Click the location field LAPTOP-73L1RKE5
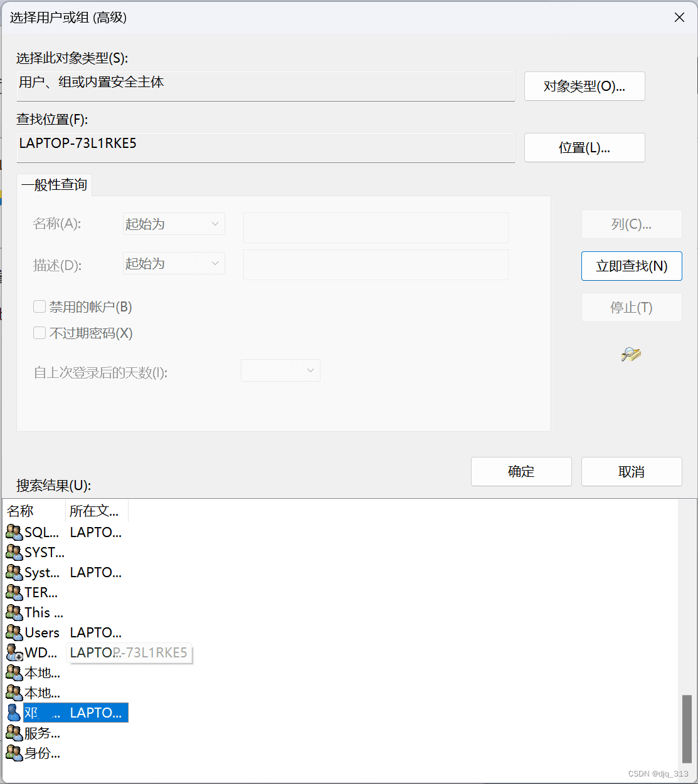Image resolution: width=698 pixels, height=784 pixels. tap(266, 147)
